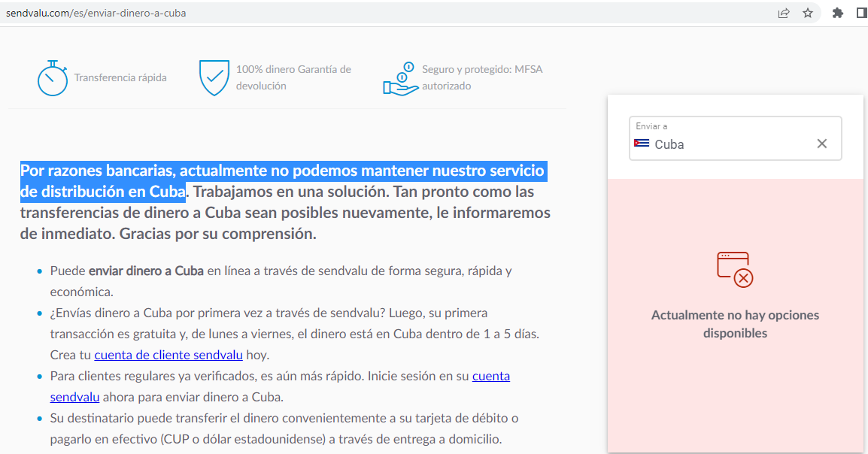Click the highlighted 'Por razones bancarias' heading
868x454 pixels.
[284, 181]
